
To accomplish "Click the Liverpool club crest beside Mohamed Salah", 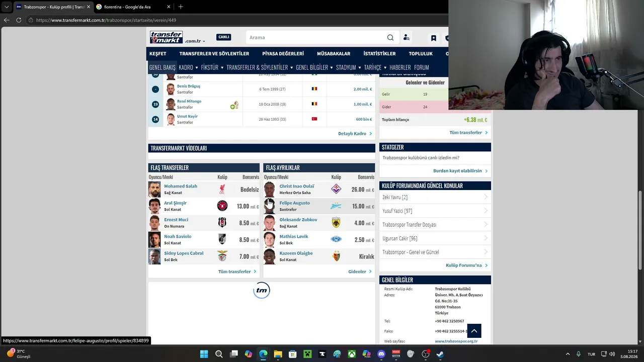I will pos(222,189).
